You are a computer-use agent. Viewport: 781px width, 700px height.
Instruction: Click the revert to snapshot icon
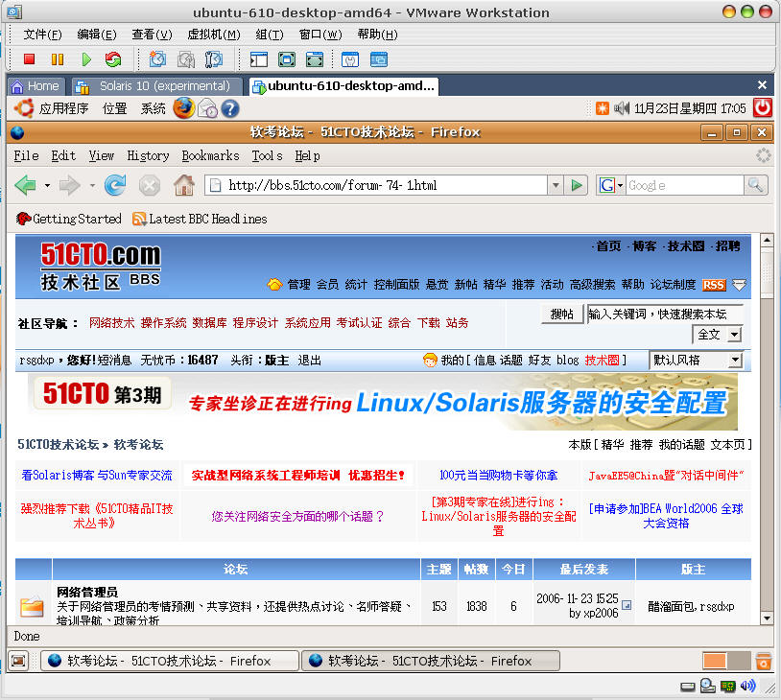[x=186, y=59]
